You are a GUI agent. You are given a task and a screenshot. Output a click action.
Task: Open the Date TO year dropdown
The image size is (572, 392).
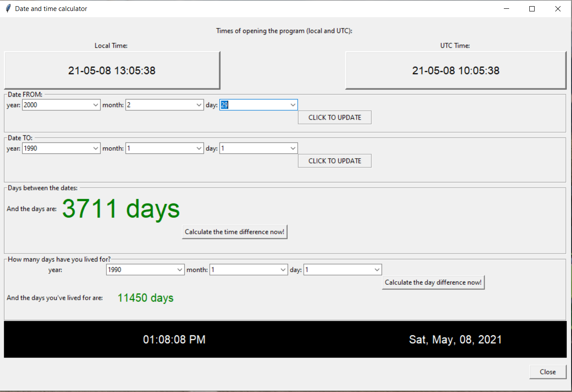click(x=96, y=148)
